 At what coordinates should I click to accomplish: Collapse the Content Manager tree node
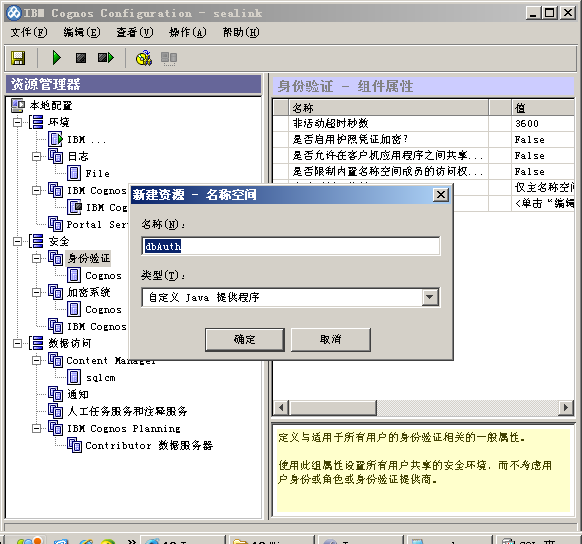pos(36,360)
